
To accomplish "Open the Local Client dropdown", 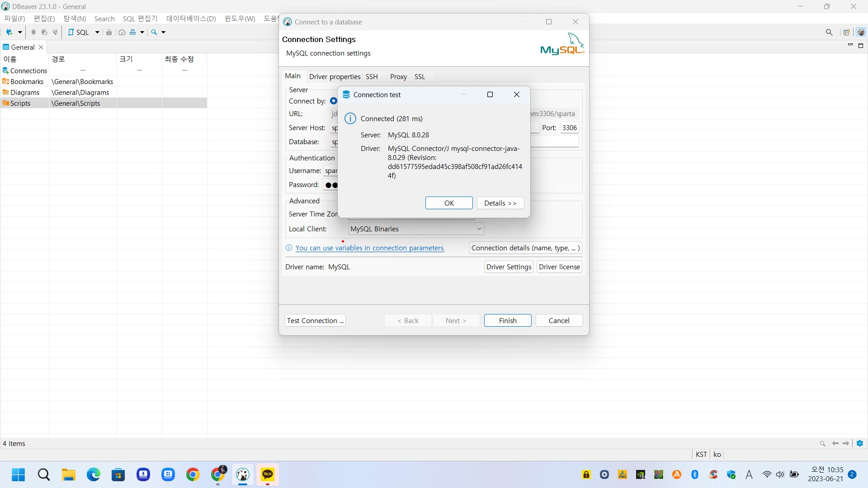I will click(416, 229).
